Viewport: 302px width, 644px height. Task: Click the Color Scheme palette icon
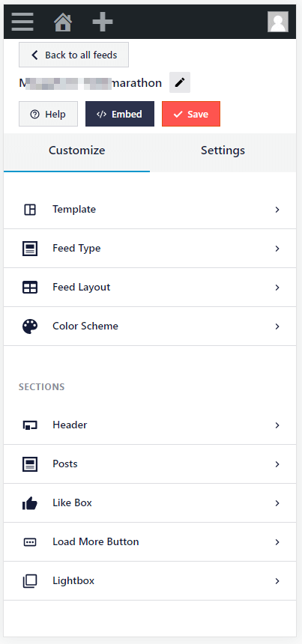coord(29,326)
